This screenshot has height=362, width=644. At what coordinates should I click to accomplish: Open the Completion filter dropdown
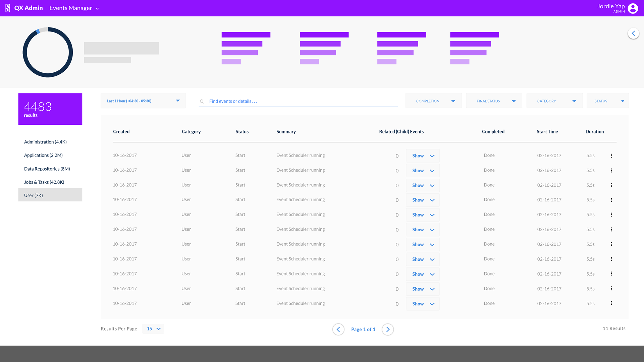433,101
